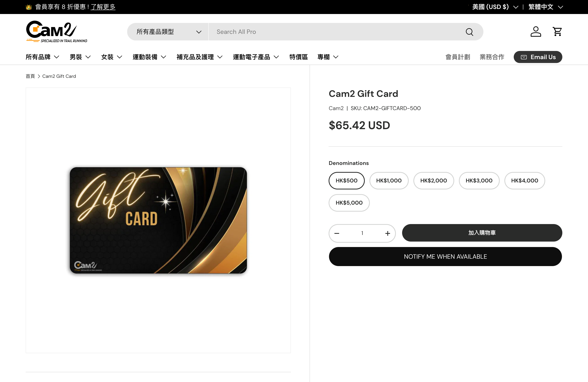
Task: Select the HK$1,000 denomination
Action: tap(389, 181)
